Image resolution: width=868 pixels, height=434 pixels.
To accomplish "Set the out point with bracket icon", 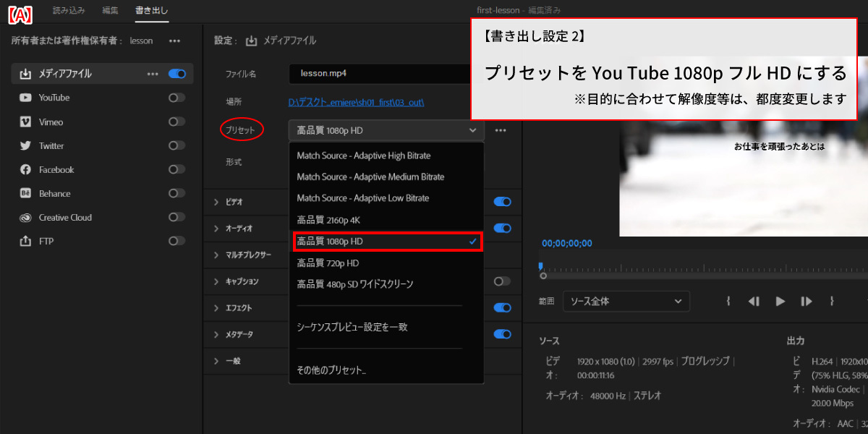I will pos(832,302).
